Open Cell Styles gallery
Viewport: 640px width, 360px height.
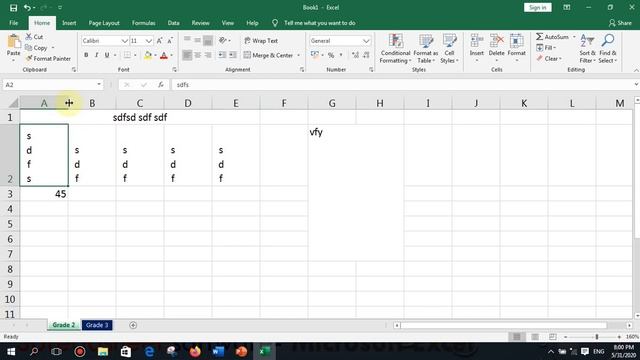(x=449, y=49)
